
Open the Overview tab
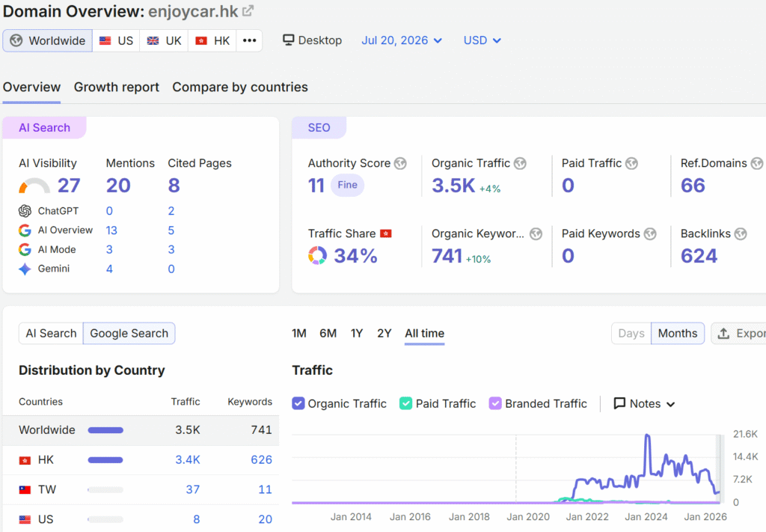31,87
